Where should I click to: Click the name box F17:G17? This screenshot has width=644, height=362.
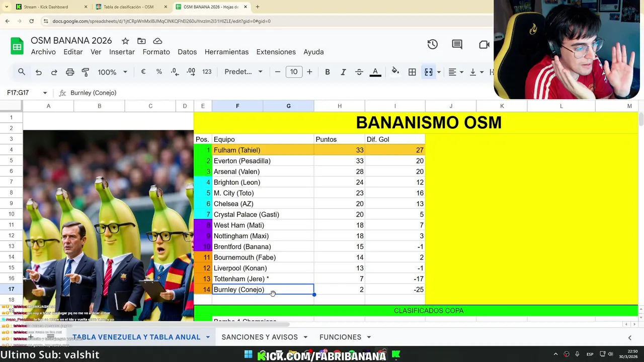[x=18, y=93]
